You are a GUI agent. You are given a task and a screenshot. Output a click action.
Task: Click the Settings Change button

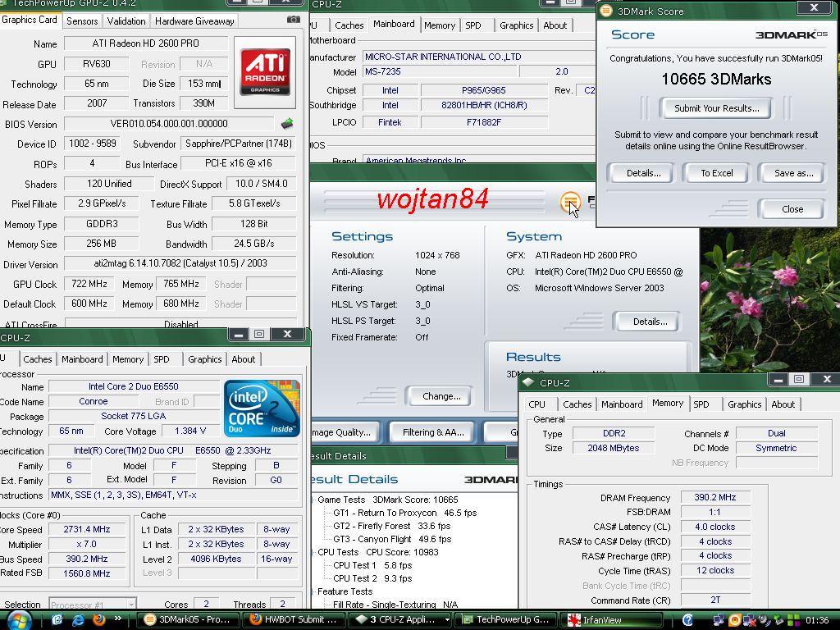coord(441,396)
